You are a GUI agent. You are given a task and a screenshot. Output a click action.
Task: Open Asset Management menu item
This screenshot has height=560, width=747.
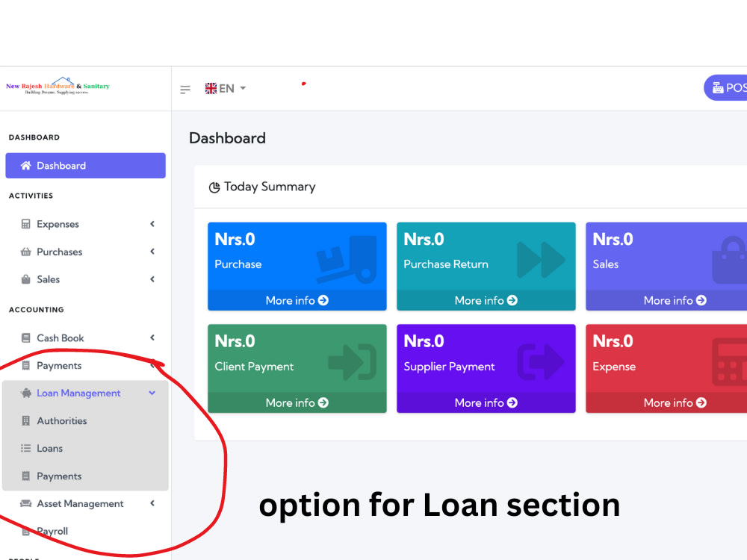(86, 503)
